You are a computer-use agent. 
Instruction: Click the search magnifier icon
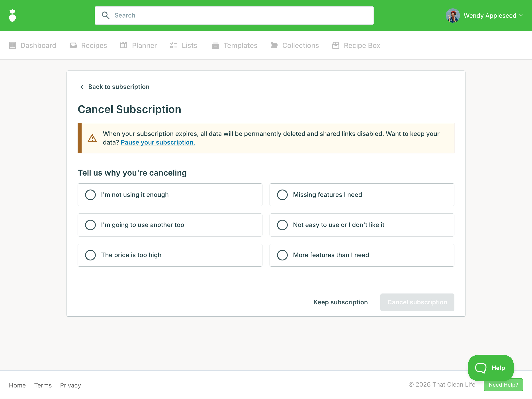[x=105, y=15]
